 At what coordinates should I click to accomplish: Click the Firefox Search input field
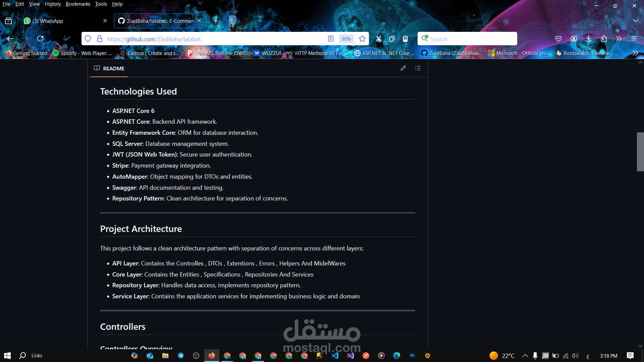point(470,39)
